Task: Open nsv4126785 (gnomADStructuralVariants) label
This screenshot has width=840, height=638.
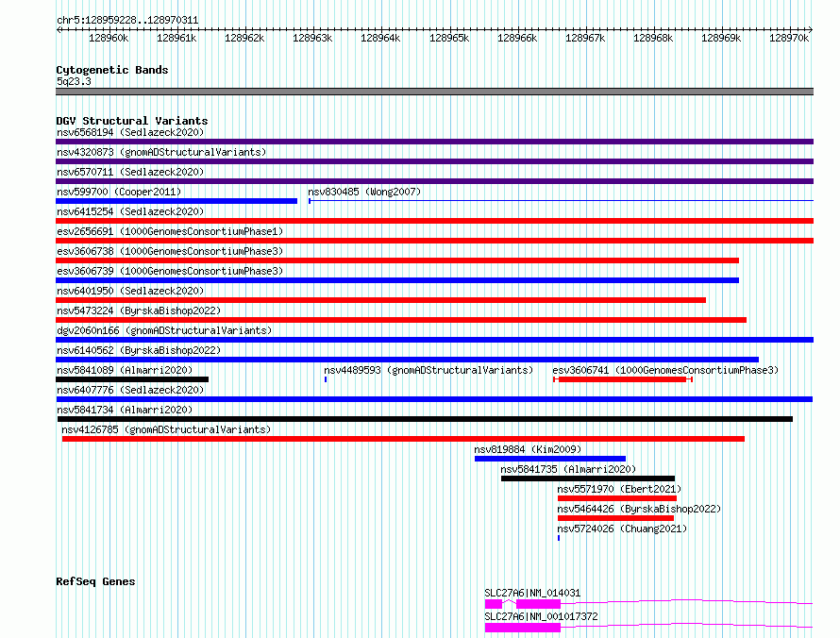Action: click(x=166, y=429)
